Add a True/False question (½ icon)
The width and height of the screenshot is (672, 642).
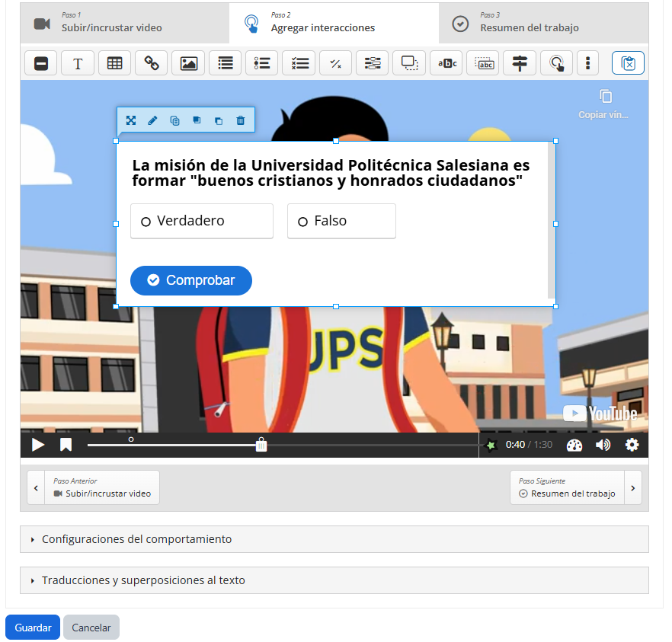point(335,63)
